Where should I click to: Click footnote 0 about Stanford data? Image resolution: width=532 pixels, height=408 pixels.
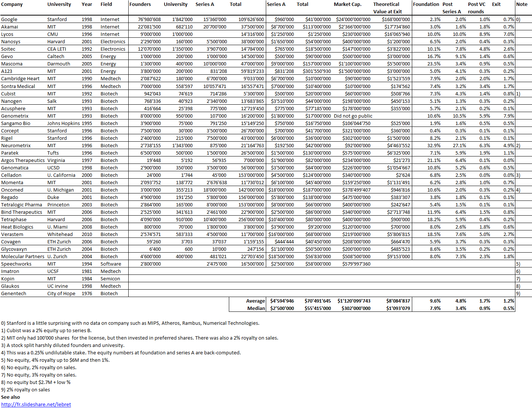pyautogui.click(x=130, y=323)
